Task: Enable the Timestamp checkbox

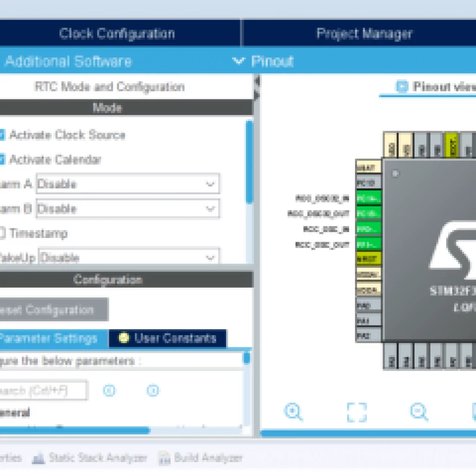Action: click(x=2, y=233)
